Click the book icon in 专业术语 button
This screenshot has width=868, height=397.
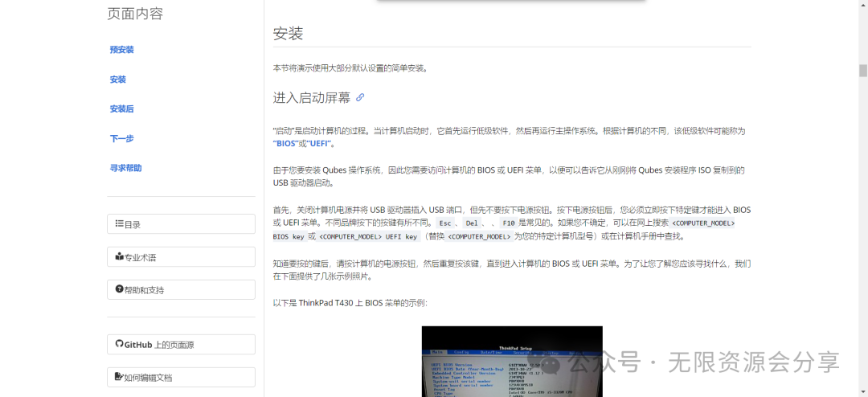point(119,256)
